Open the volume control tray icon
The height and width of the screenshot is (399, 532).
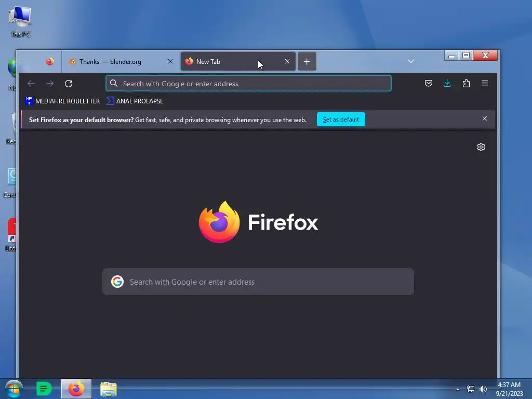pos(483,389)
